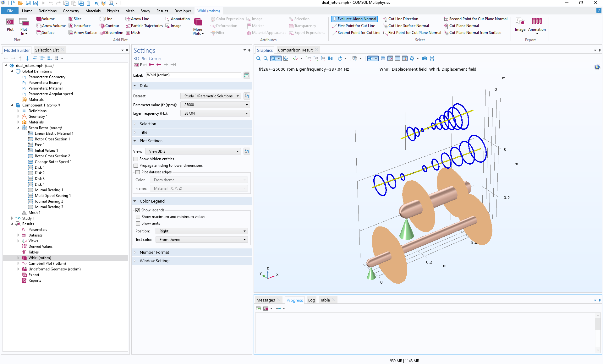603x364 pixels.
Task: Switch to the Comparison Result tab
Action: [295, 50]
